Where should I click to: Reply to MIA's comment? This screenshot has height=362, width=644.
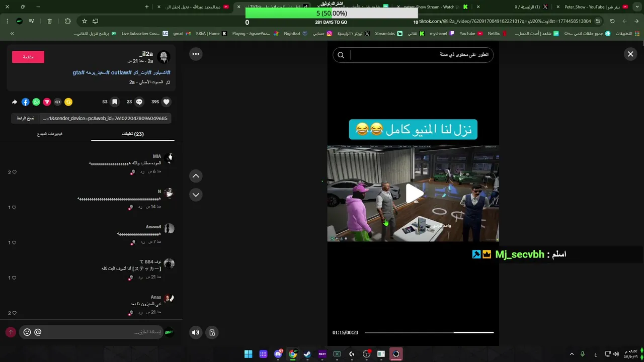coord(142,171)
